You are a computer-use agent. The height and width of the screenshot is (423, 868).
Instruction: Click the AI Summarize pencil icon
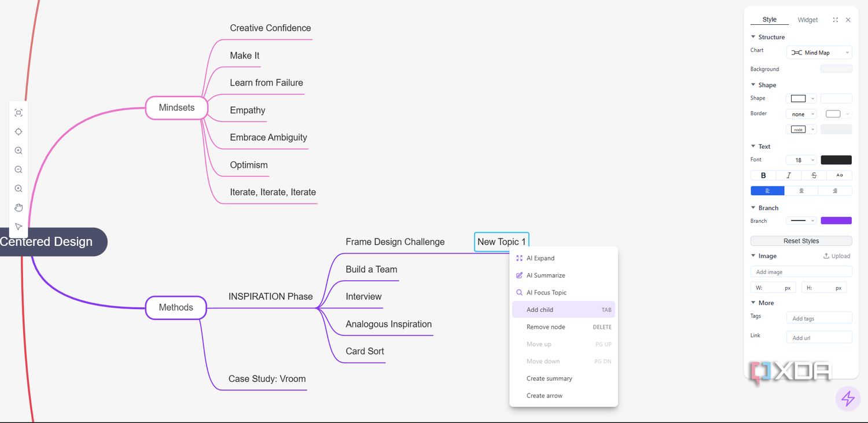(520, 275)
